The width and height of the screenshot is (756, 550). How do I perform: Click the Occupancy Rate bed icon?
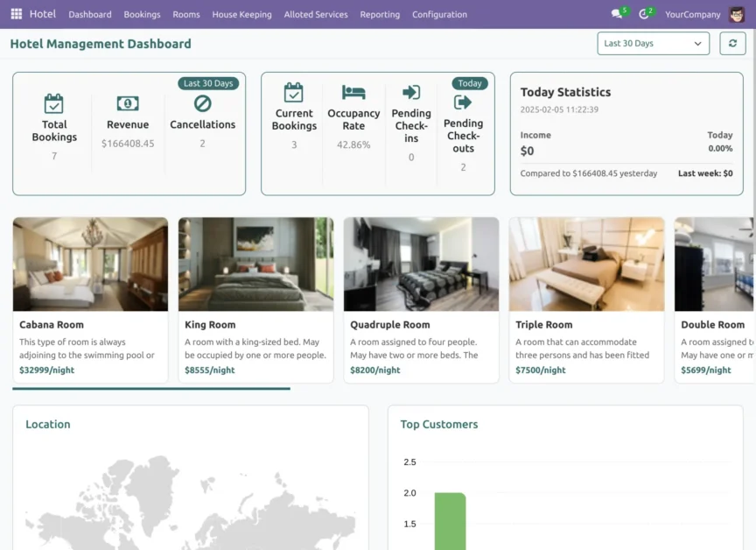(353, 92)
